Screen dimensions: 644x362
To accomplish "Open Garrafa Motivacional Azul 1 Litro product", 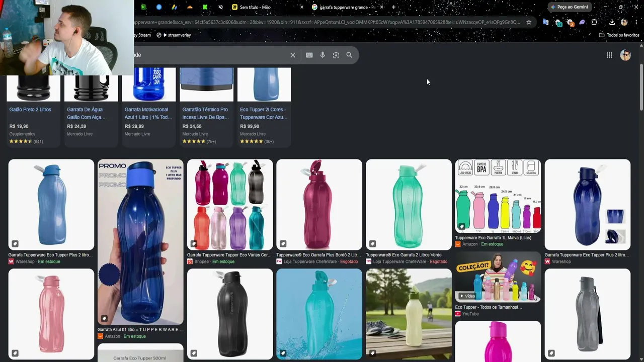I will tap(148, 113).
